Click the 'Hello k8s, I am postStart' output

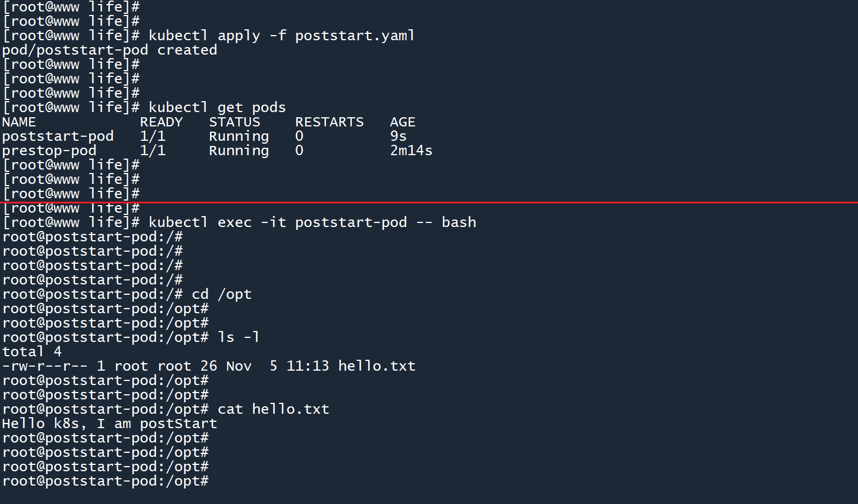[109, 424]
